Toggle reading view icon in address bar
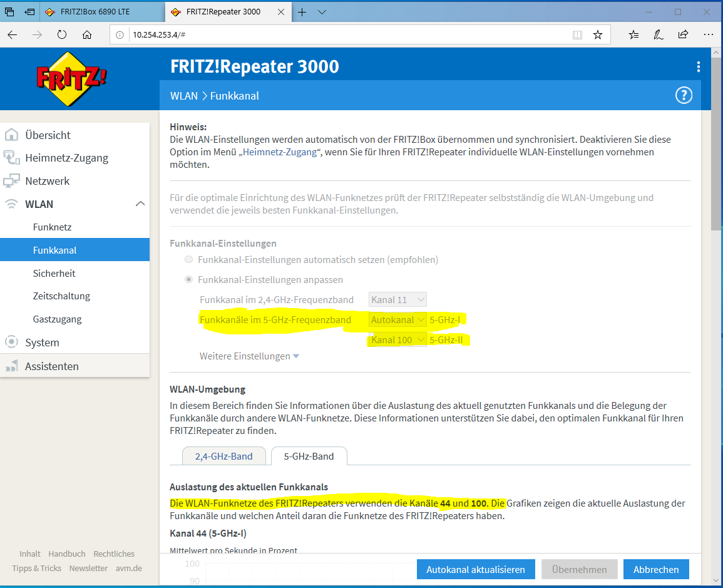The height and width of the screenshot is (588, 723). pyautogui.click(x=577, y=34)
